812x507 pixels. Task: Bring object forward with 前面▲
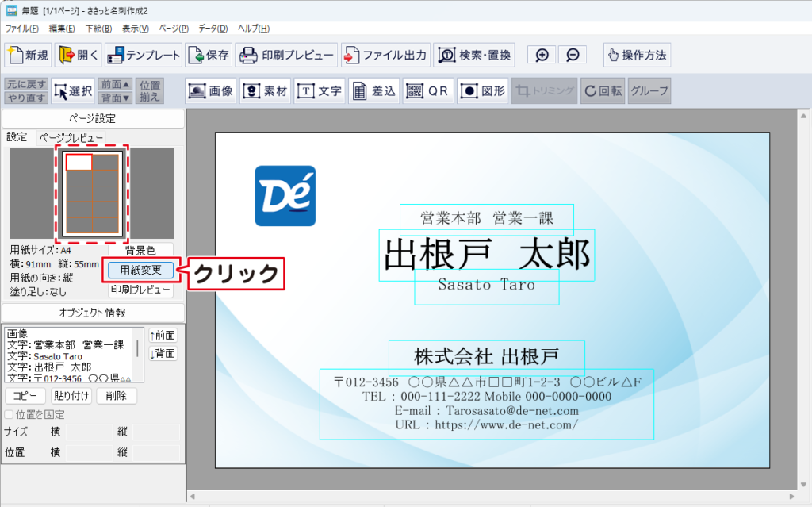point(115,84)
